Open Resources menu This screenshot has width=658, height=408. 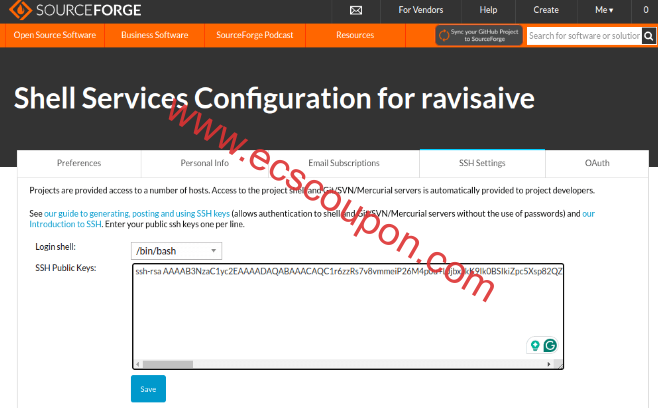click(355, 35)
